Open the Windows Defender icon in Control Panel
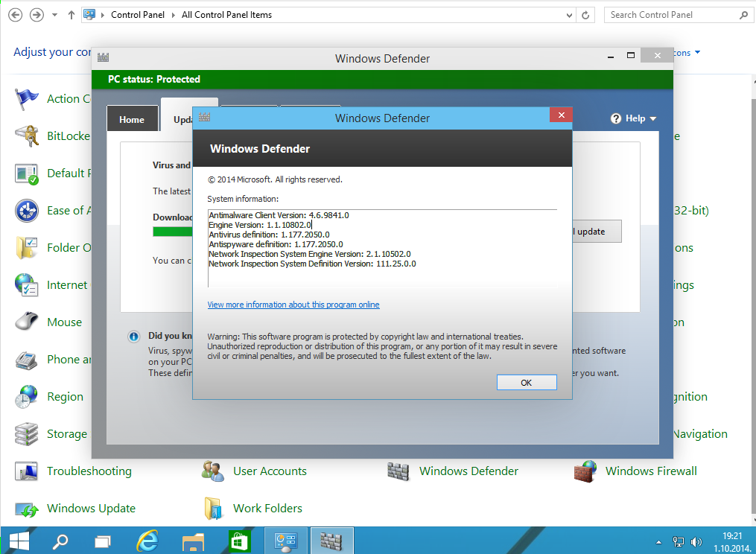Image resolution: width=756 pixels, height=554 pixels. [398, 471]
